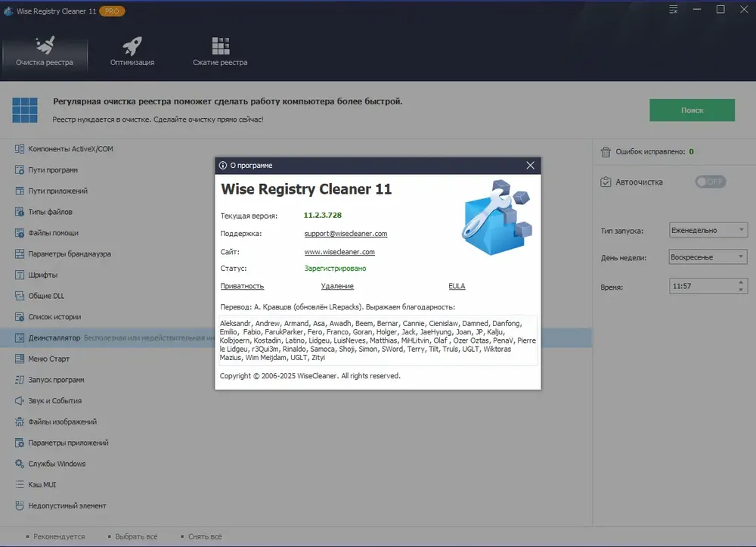Select the Рекомендуется option at bottom

(59, 536)
